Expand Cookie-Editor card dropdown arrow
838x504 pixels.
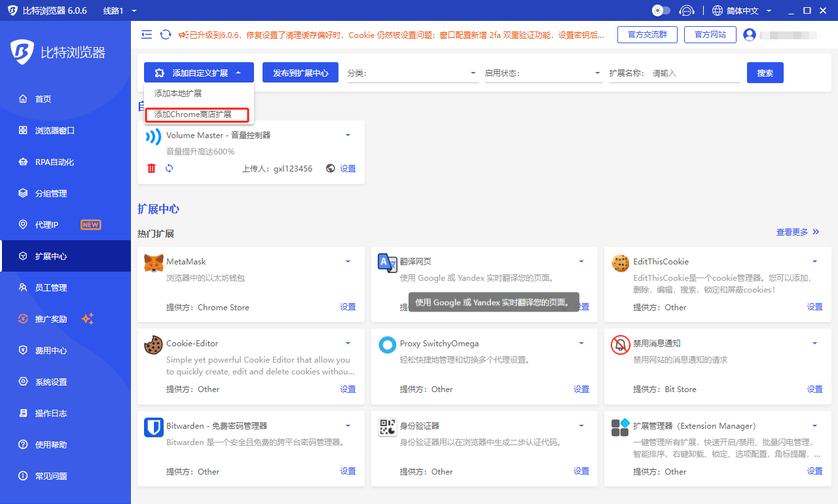coord(348,343)
